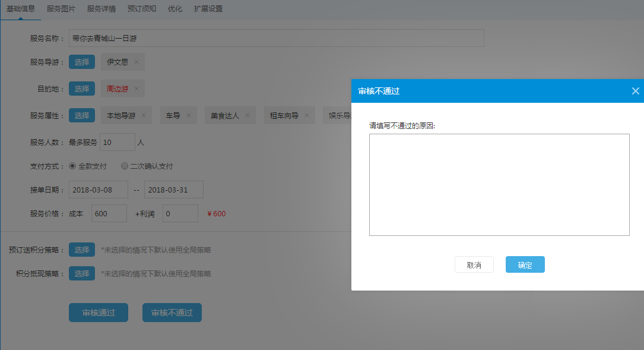Remove the 租车向导 attribute tag
Viewport: 644px width, 350px height.
click(x=307, y=115)
